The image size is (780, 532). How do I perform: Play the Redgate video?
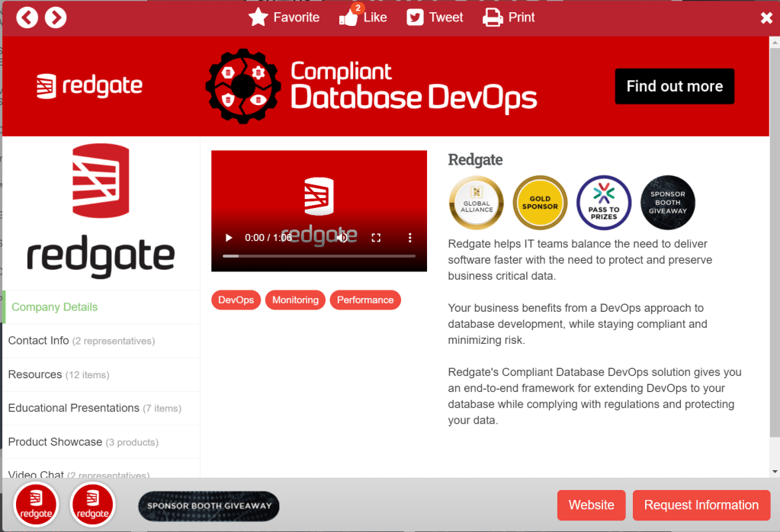pyautogui.click(x=228, y=238)
